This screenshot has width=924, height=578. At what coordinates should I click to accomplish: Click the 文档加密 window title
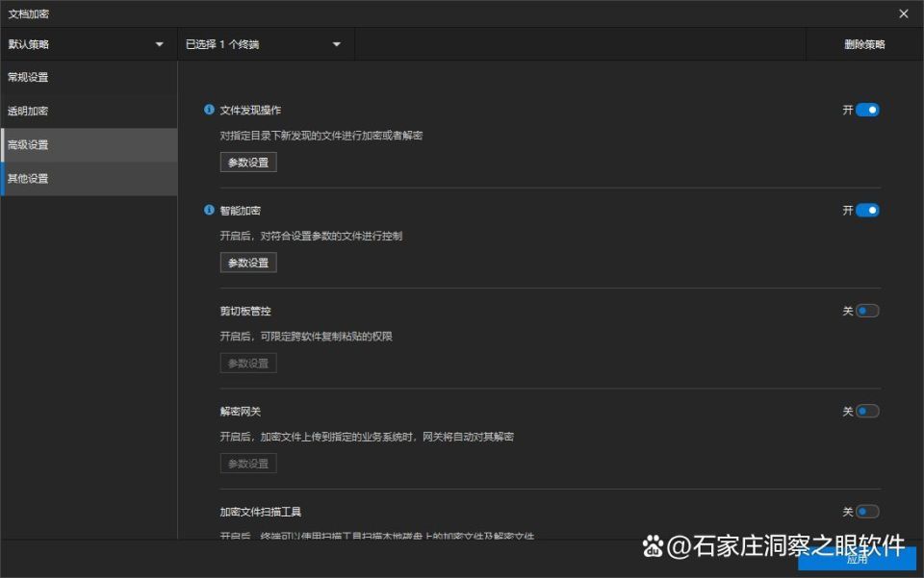pyautogui.click(x=28, y=13)
